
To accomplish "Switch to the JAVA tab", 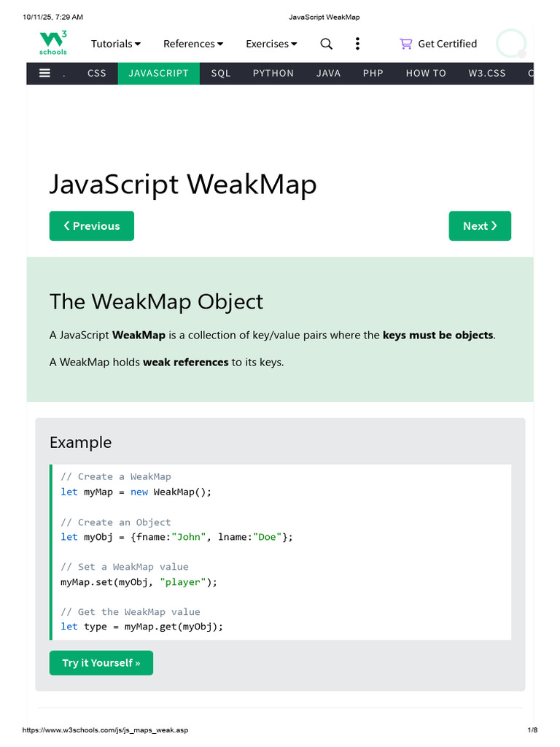I will click(329, 74).
